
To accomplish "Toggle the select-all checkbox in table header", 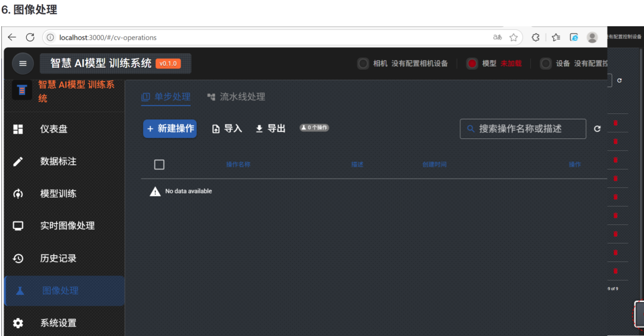I will pos(159,165).
